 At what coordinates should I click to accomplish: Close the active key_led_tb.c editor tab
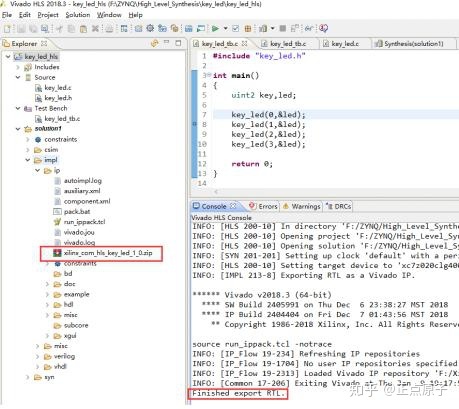click(244, 44)
